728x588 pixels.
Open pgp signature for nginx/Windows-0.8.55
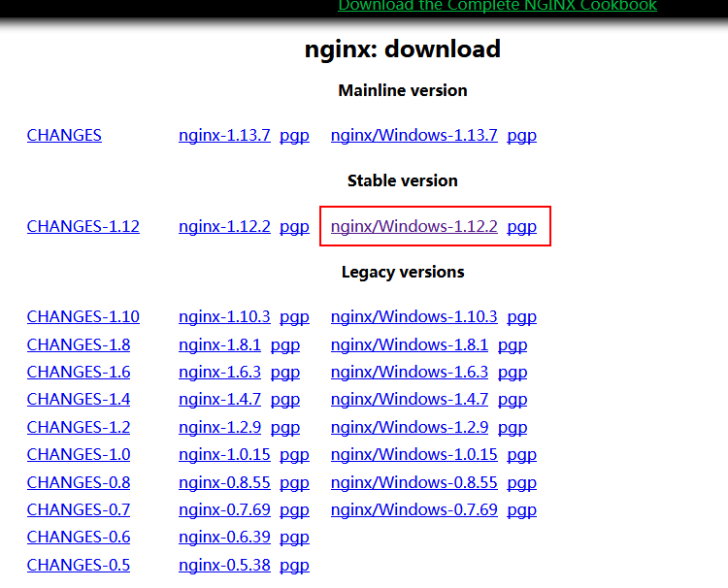[x=522, y=483]
